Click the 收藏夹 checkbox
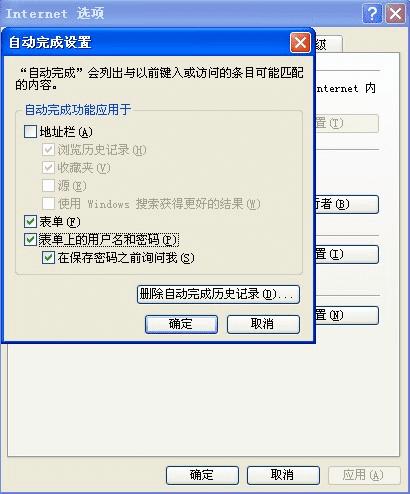 [x=48, y=168]
